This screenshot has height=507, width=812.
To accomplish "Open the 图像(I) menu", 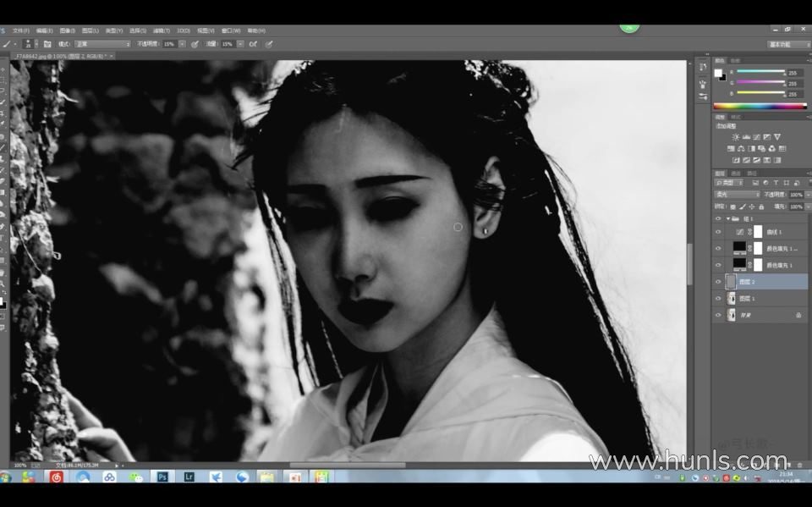I will 68,31.
